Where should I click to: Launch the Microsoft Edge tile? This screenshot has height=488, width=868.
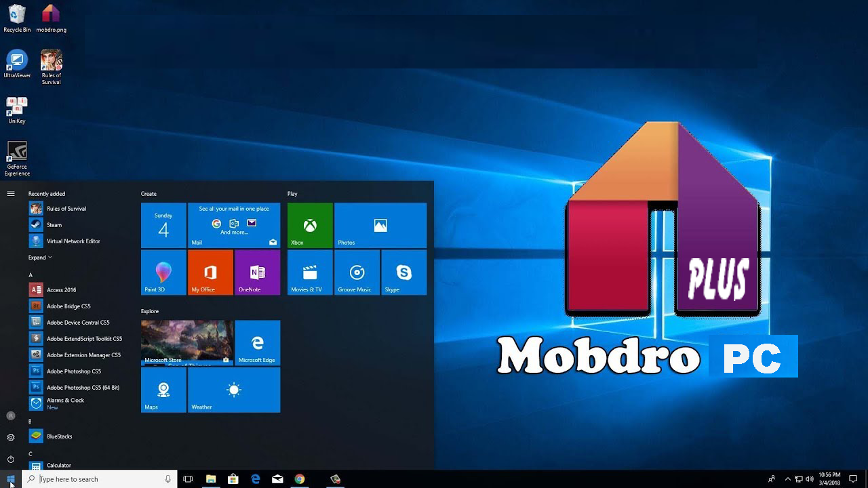point(258,343)
